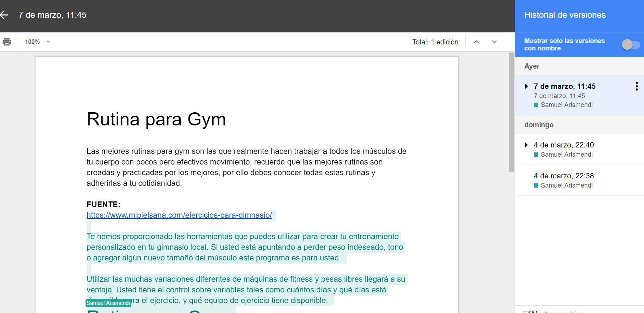This screenshot has width=644, height=313.
Task: Click the domingo section header
Action: coord(539,125)
